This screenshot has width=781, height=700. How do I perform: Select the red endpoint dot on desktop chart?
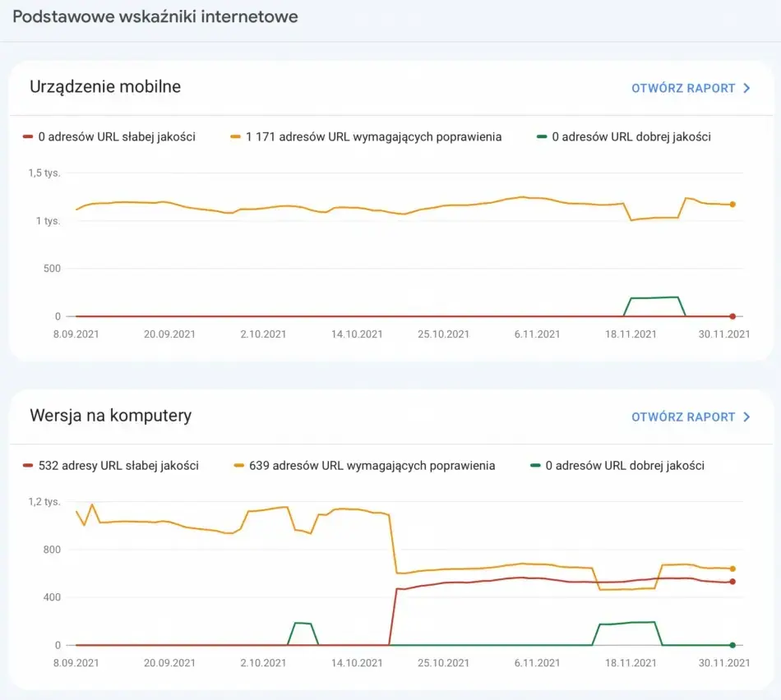tap(732, 581)
